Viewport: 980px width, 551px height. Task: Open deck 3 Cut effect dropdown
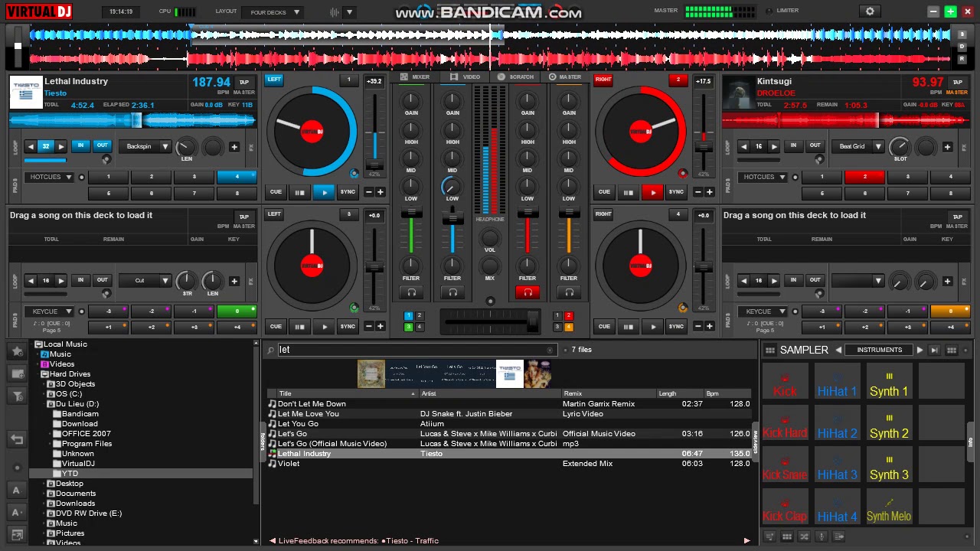[145, 281]
